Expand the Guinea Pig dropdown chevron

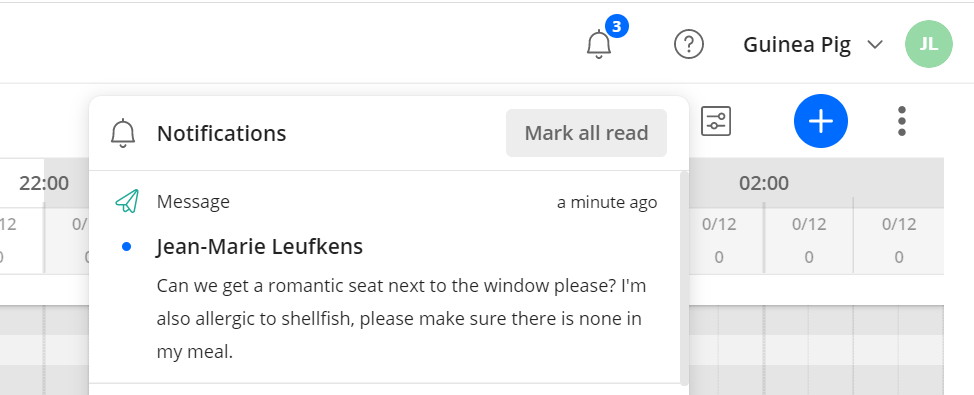tap(875, 45)
